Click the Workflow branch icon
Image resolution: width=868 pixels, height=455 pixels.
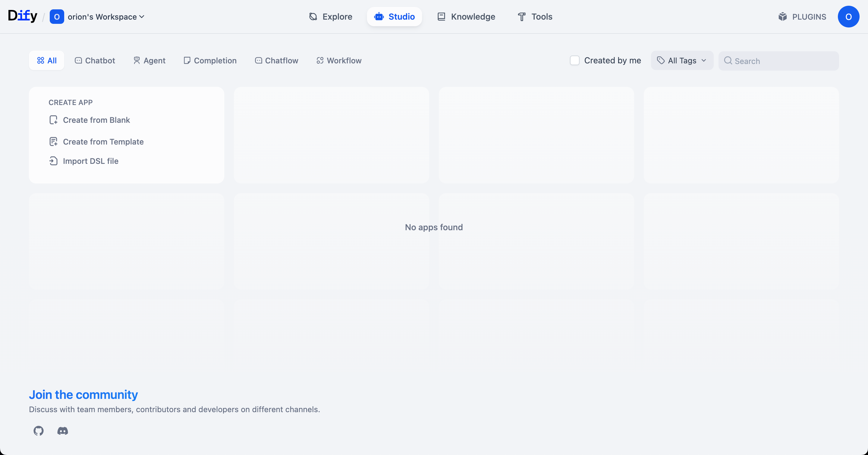[x=319, y=60]
